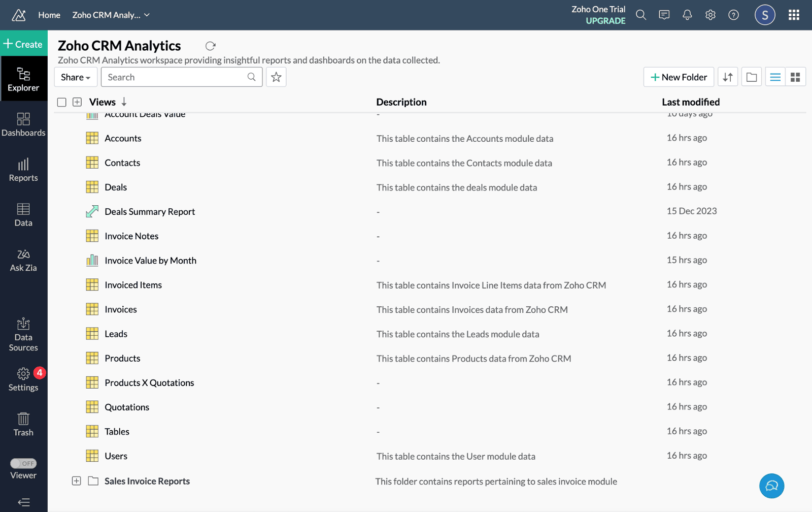
Task: Open the Products table
Action: (122, 358)
